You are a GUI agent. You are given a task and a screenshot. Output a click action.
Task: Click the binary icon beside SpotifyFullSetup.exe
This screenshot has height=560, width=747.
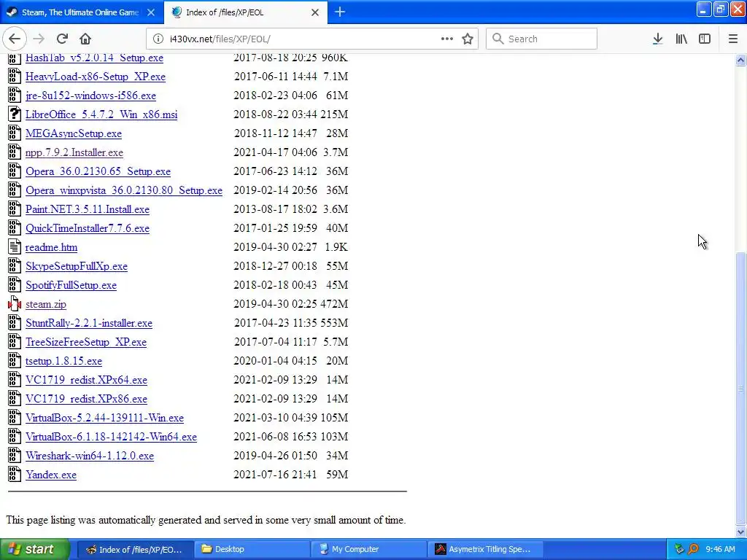[x=15, y=285]
